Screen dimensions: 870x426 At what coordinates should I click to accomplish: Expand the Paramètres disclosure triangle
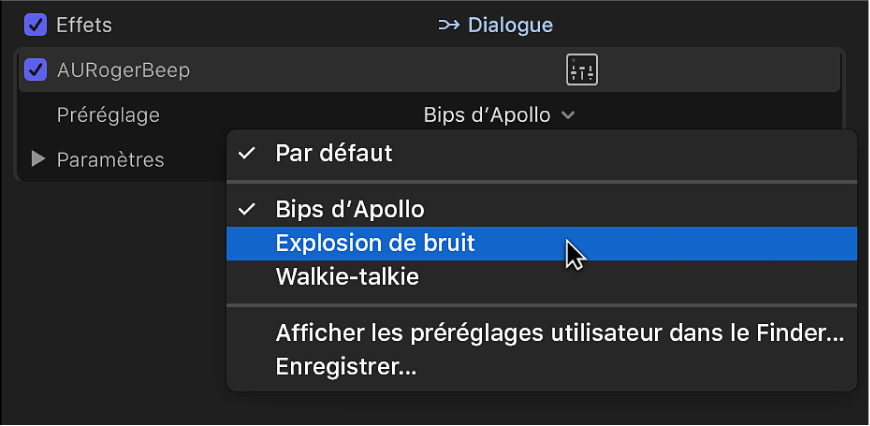pos(39,159)
